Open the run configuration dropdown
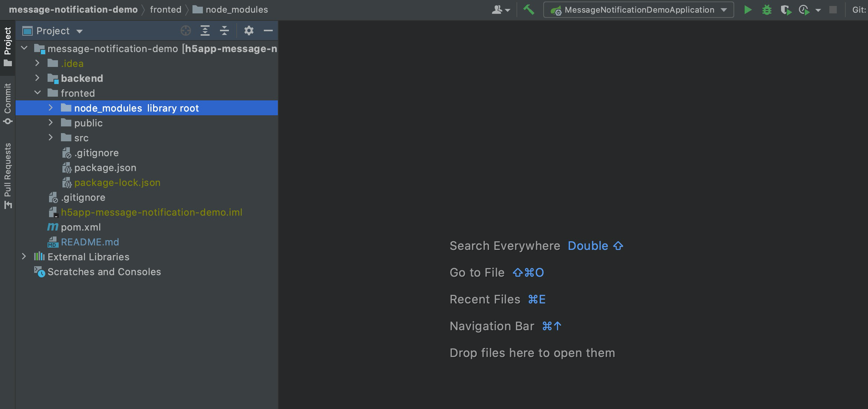Image resolution: width=868 pixels, height=409 pixels. 723,10
